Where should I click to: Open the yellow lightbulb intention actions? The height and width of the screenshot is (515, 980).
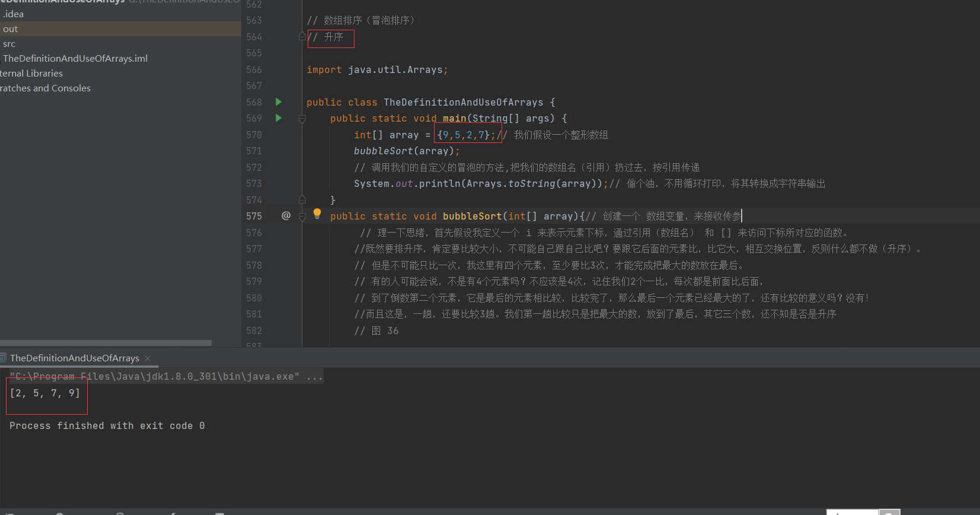(317, 214)
